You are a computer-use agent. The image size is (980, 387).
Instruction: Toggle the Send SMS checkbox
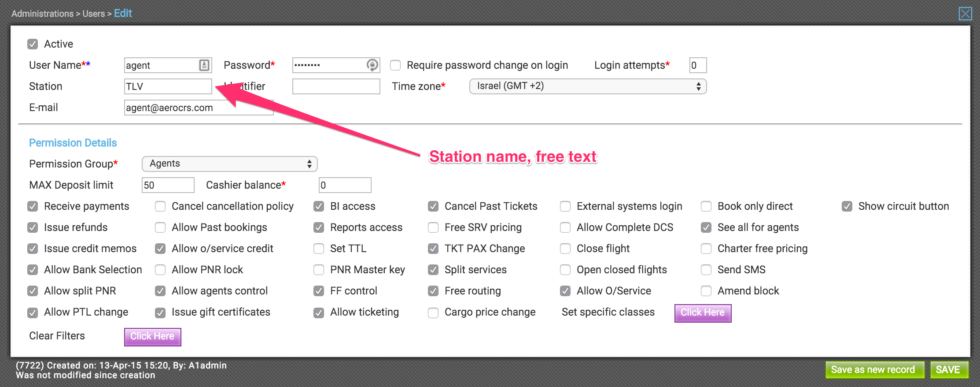706,270
